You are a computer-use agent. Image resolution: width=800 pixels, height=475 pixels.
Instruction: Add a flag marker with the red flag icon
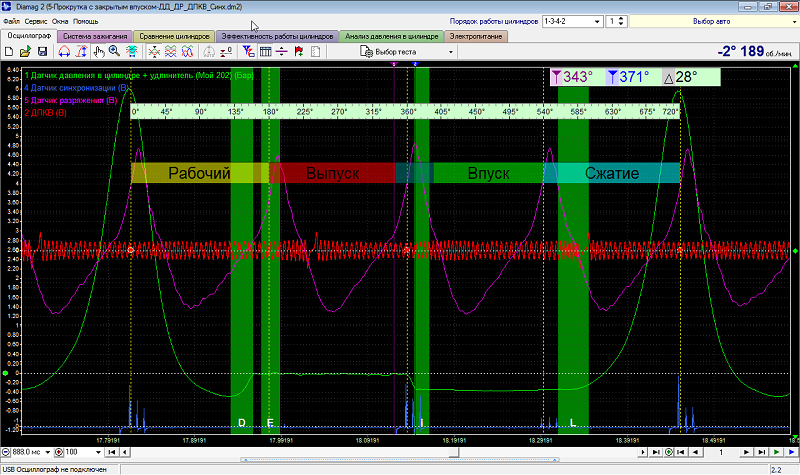point(299,52)
